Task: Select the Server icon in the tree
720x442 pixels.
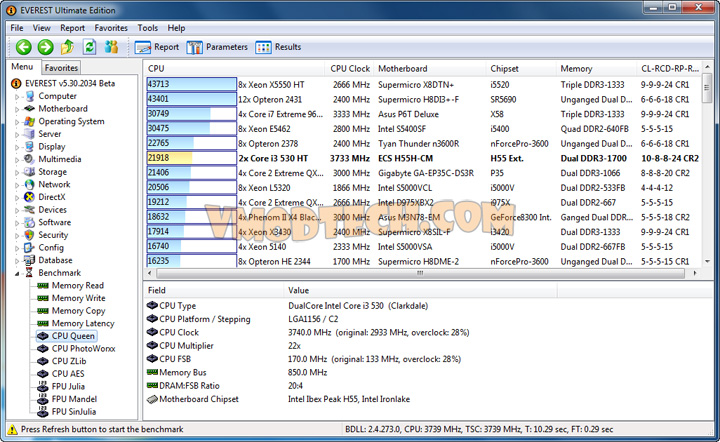Action: [30, 134]
